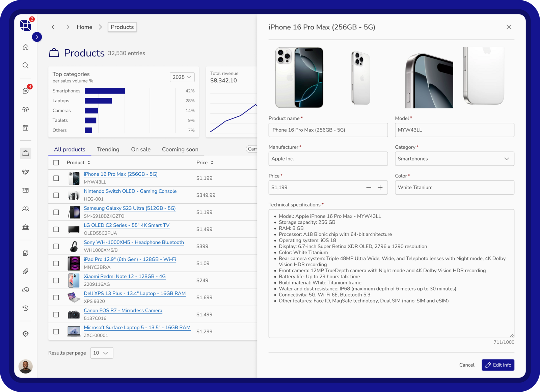Open the paperclip attachments sidebar icon
Screen dimensions: 540x392
[26, 271]
